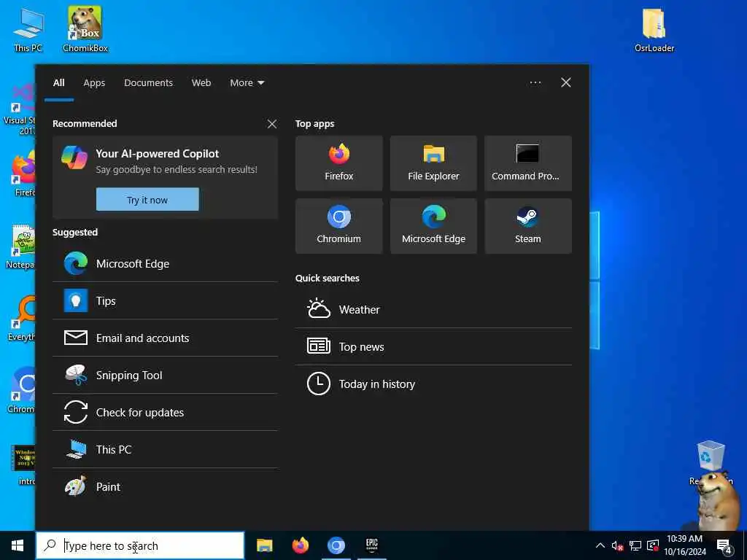Viewport: 747px width, 560px height.
Task: Run the Top news quick search
Action: click(433, 346)
